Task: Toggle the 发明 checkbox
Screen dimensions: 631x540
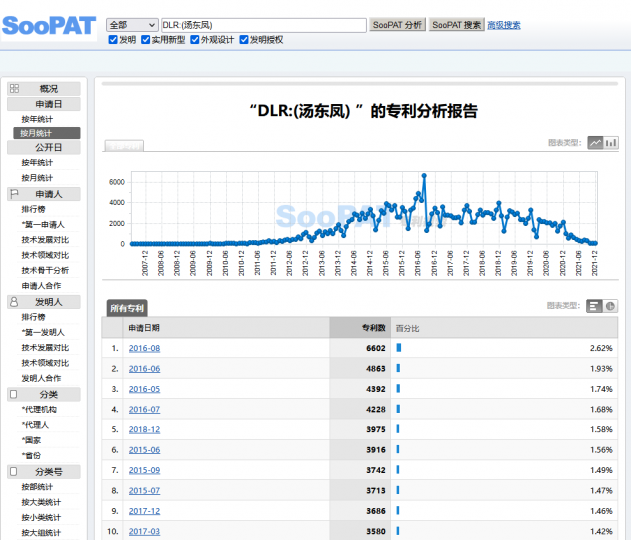Action: (113, 40)
